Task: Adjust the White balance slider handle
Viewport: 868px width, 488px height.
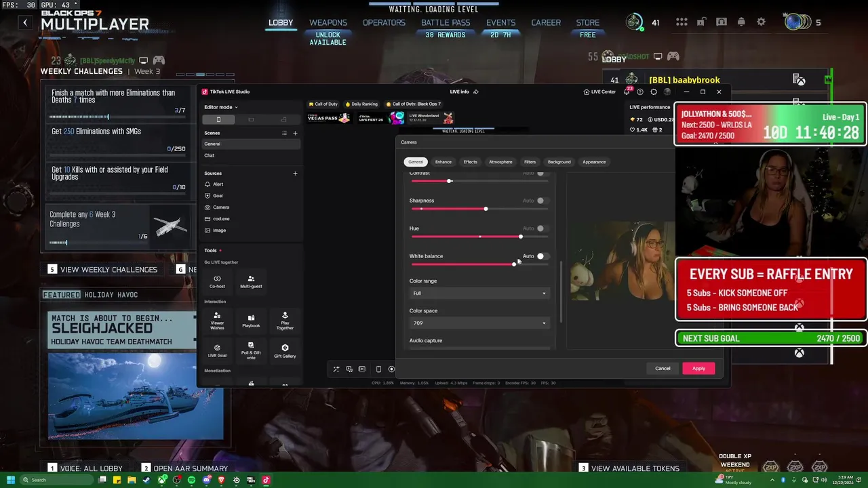Action: coord(514,264)
